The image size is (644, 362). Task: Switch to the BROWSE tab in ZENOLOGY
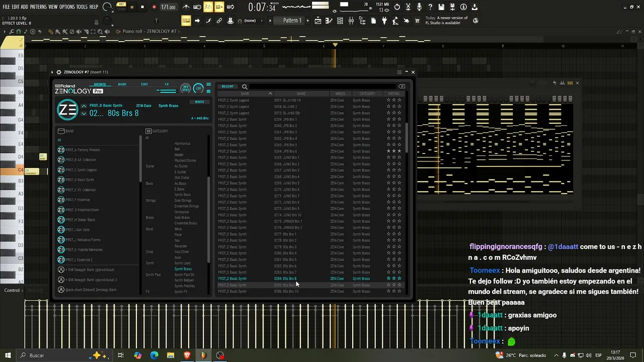[100, 84]
